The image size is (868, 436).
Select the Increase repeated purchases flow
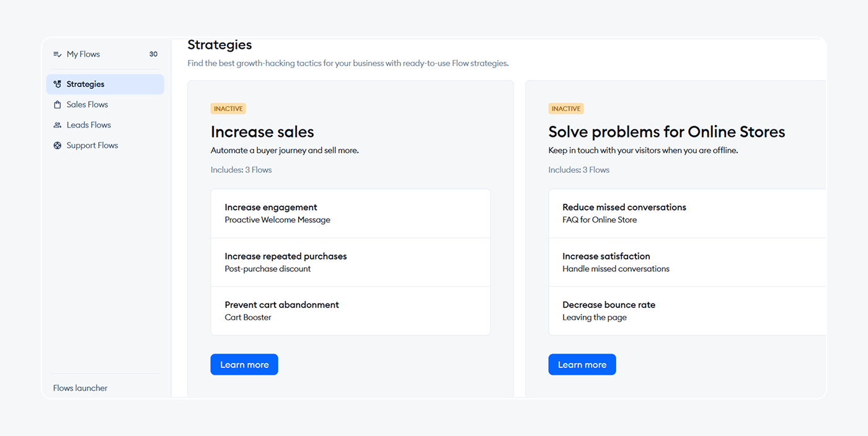350,262
